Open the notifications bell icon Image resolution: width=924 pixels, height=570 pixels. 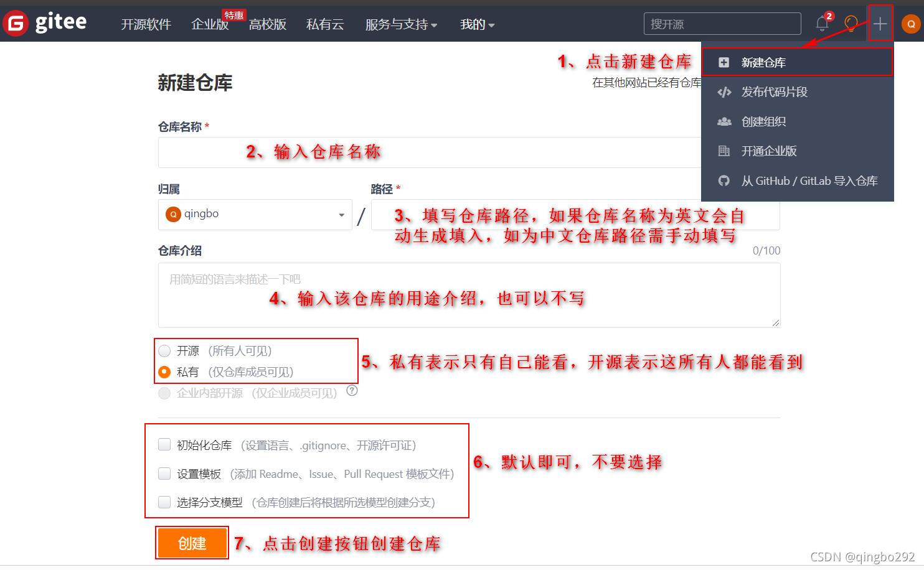(823, 24)
